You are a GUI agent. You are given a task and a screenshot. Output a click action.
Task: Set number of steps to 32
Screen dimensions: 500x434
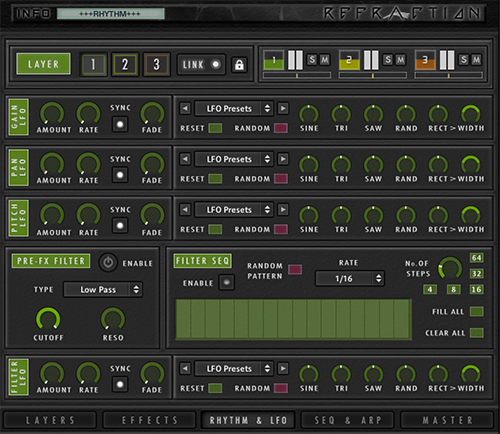(476, 274)
